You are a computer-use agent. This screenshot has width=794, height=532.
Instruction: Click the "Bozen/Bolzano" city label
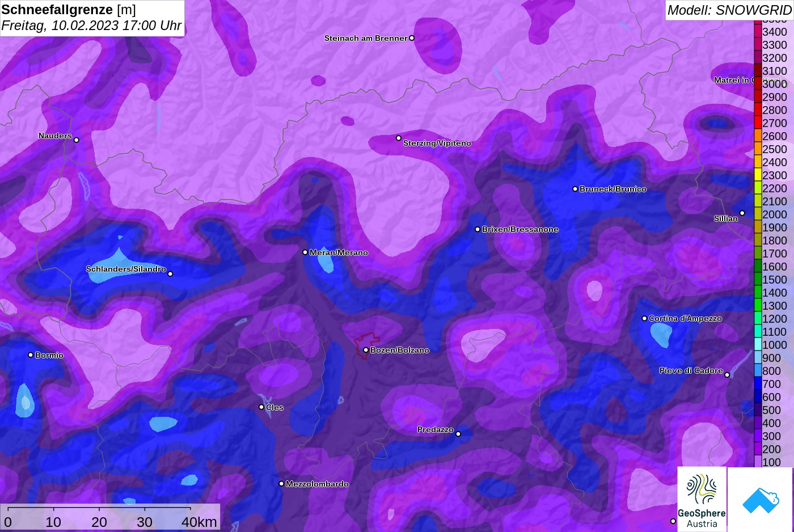click(400, 350)
